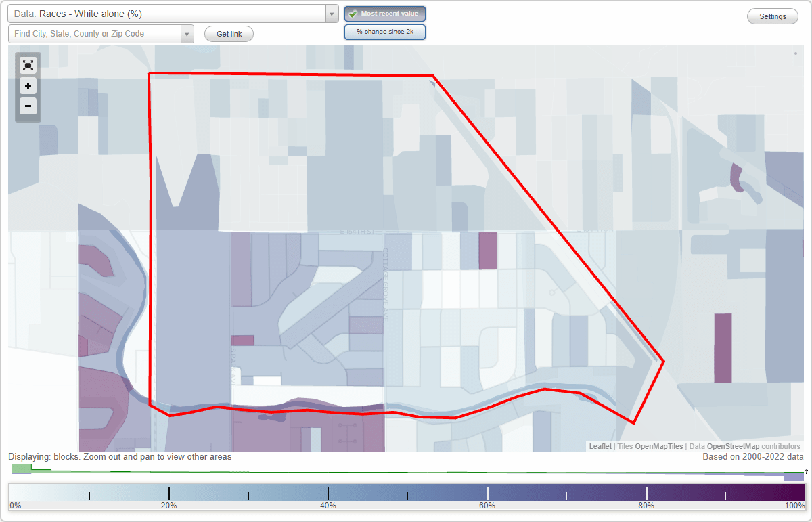Switch to '% change since 2k' view
Viewport: 812px width, 522px height.
(385, 32)
